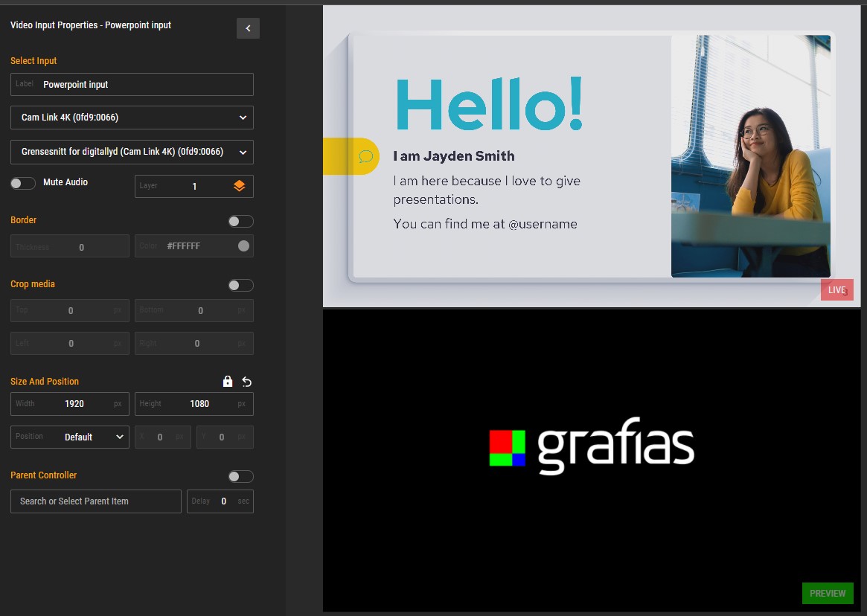Open the Cam Link 4K video source dropdown
The image size is (867, 616).
132,118
